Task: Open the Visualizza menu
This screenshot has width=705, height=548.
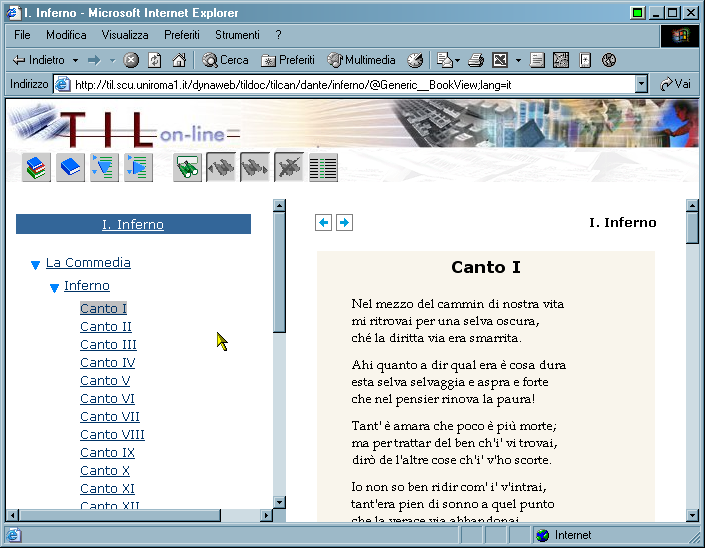Action: coord(125,35)
